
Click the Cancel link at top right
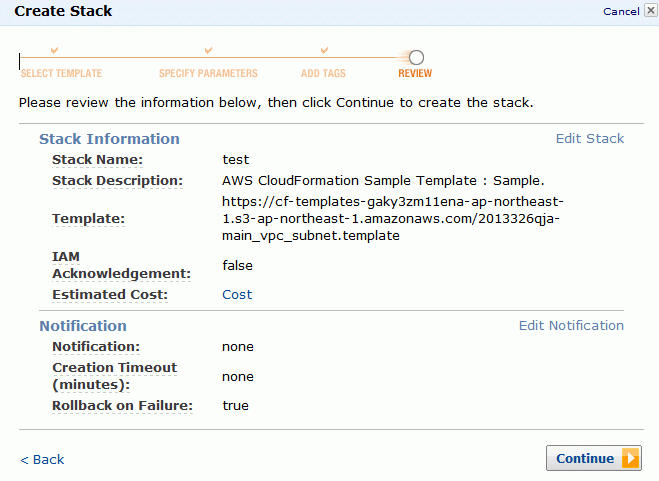tap(621, 11)
